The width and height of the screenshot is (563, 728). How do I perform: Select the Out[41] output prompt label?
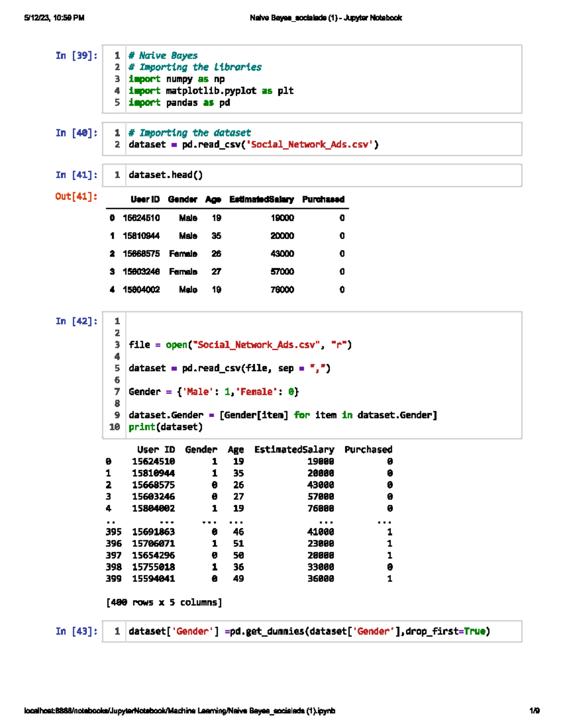click(76, 196)
